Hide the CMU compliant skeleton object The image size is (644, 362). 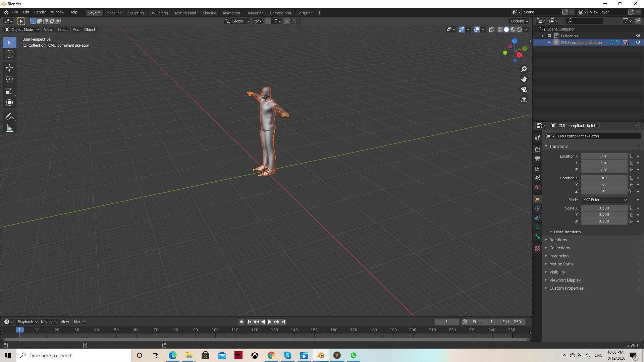(638, 42)
